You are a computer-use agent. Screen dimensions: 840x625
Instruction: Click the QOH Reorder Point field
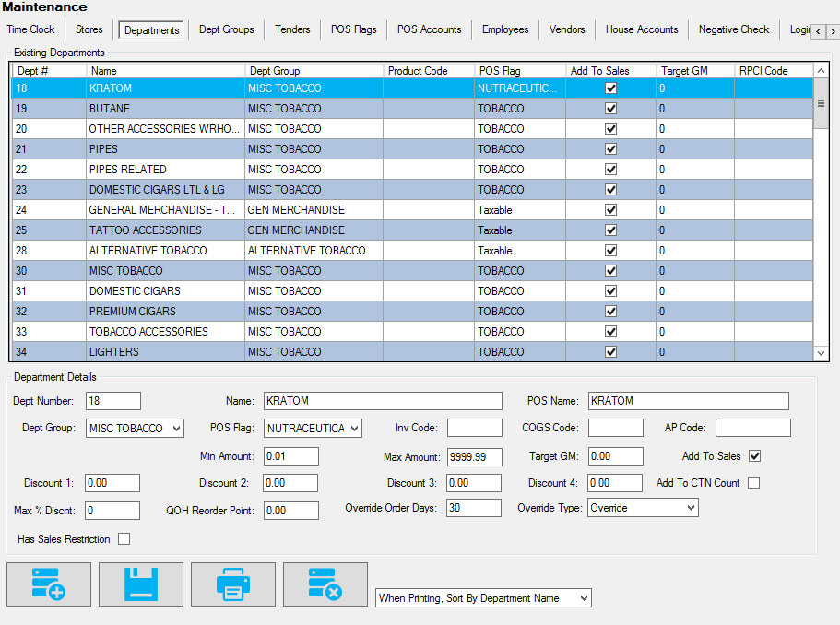pyautogui.click(x=290, y=511)
